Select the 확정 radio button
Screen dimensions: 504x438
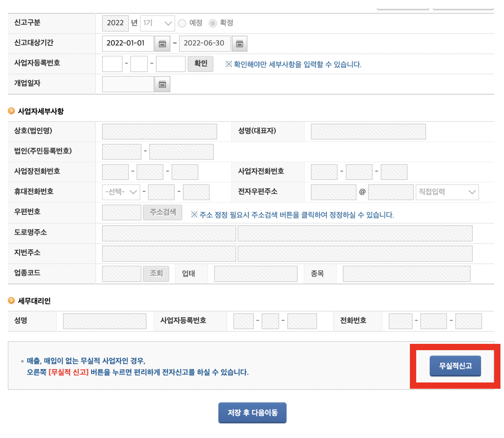[x=213, y=23]
